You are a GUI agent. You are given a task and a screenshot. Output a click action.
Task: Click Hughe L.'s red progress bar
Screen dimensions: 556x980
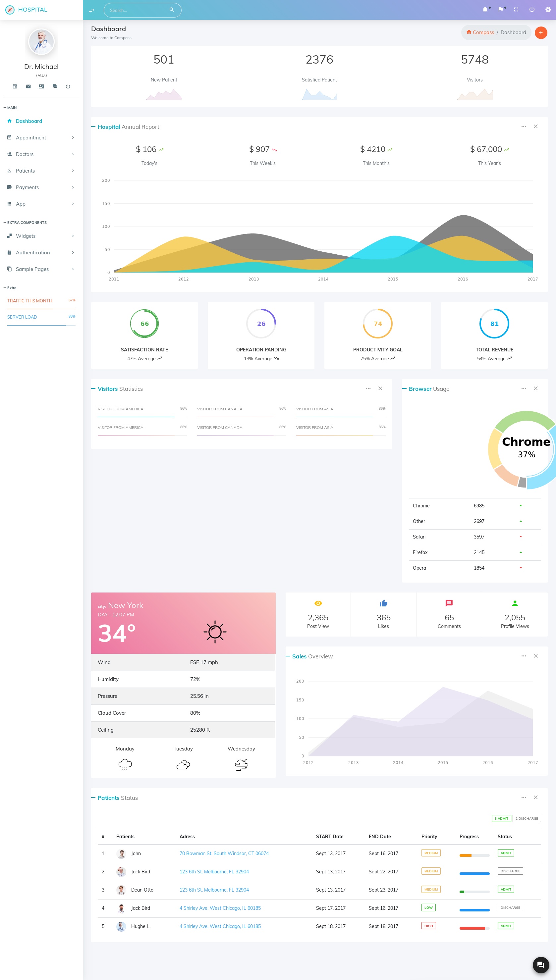pos(474,928)
